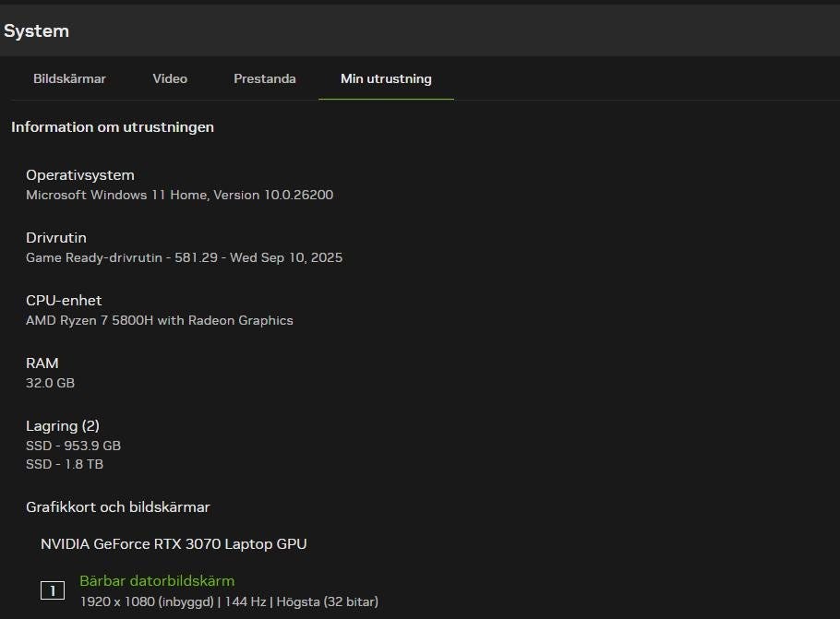Image resolution: width=840 pixels, height=619 pixels.
Task: Switch to the Bildskärmar tab
Action: (69, 78)
